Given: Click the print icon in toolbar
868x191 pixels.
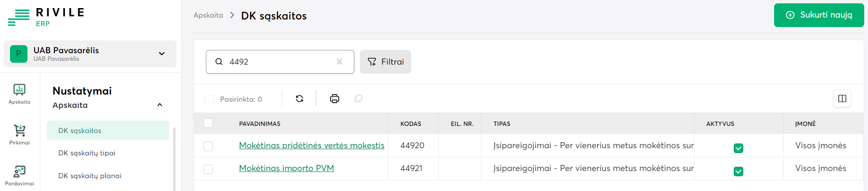Looking at the screenshot, I should click(x=334, y=99).
